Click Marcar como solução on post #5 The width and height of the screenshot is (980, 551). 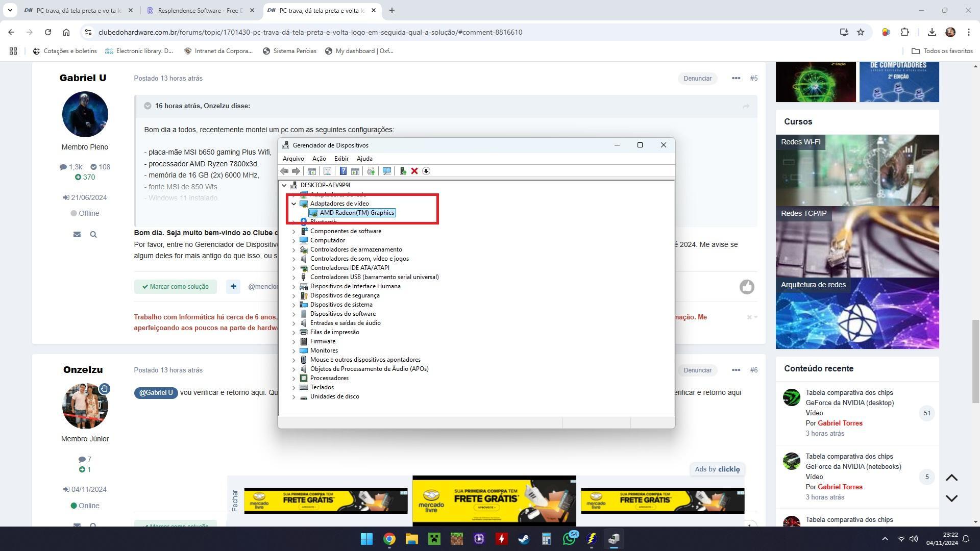click(x=176, y=287)
